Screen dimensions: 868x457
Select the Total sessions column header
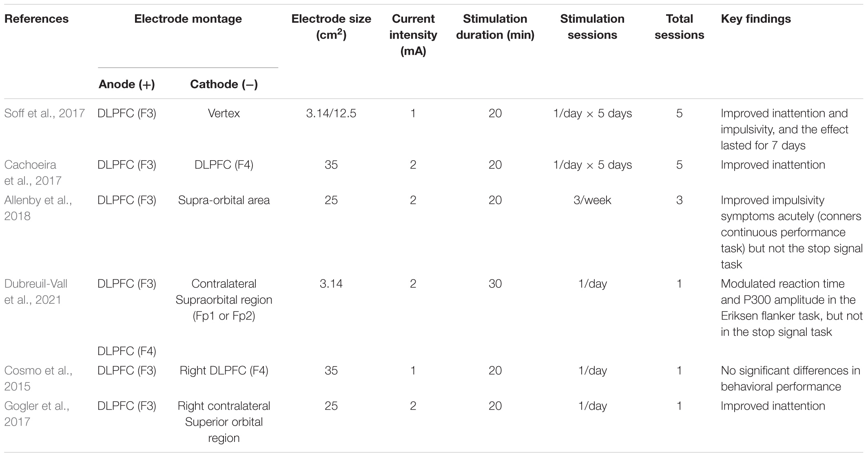pos(679,26)
